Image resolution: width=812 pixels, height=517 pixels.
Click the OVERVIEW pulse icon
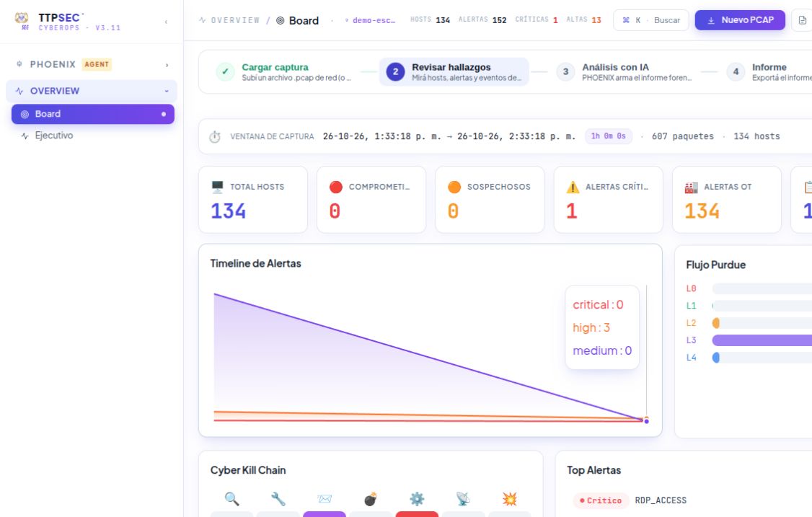(x=19, y=91)
